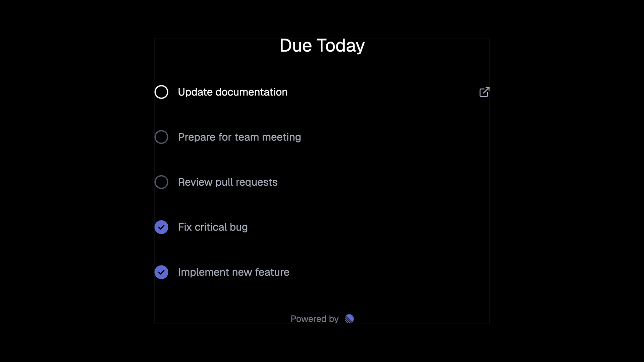Select the 'Update documentation' task label

point(232,92)
